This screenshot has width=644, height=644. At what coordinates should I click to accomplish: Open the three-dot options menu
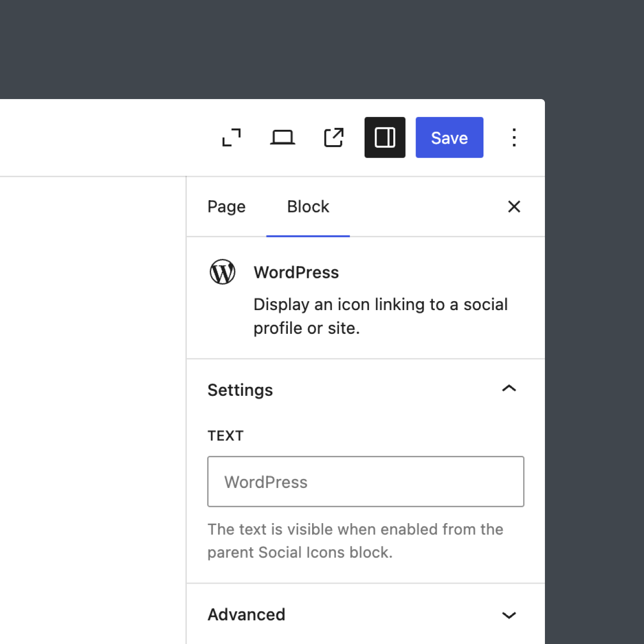pyautogui.click(x=514, y=138)
